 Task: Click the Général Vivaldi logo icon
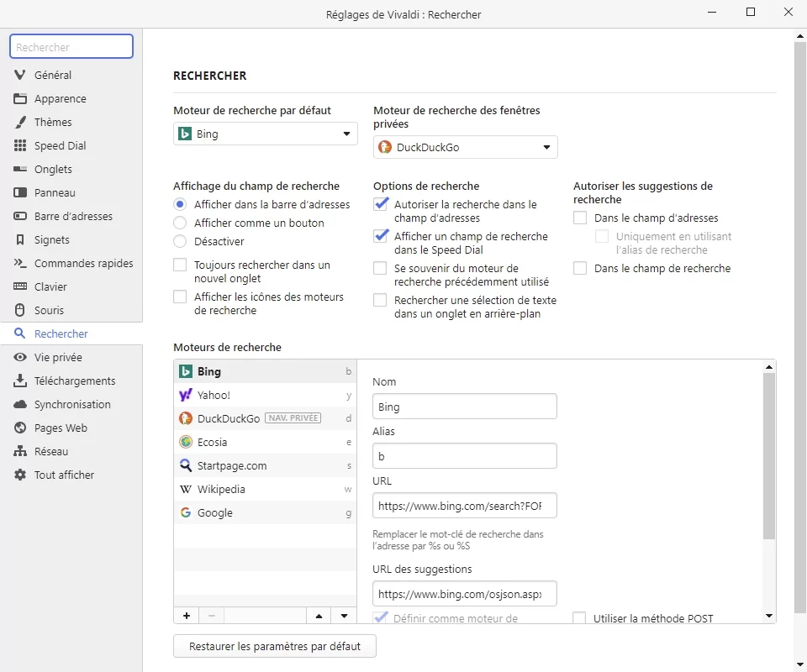(x=19, y=75)
